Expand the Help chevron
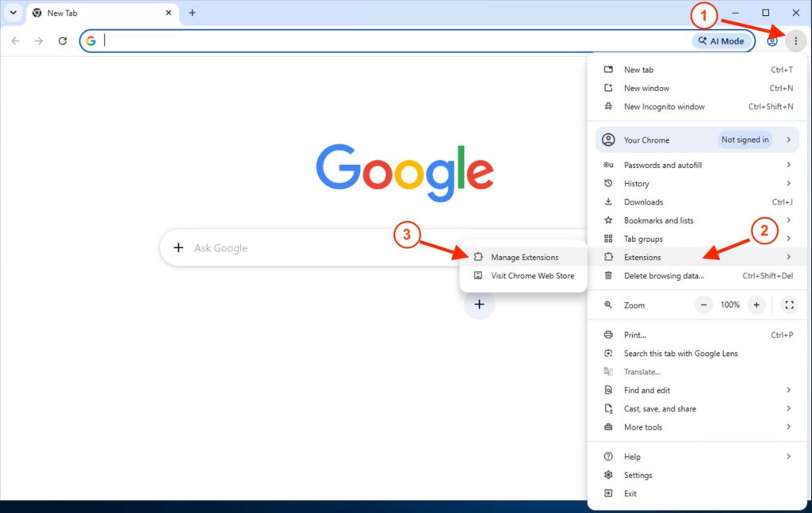 click(789, 456)
